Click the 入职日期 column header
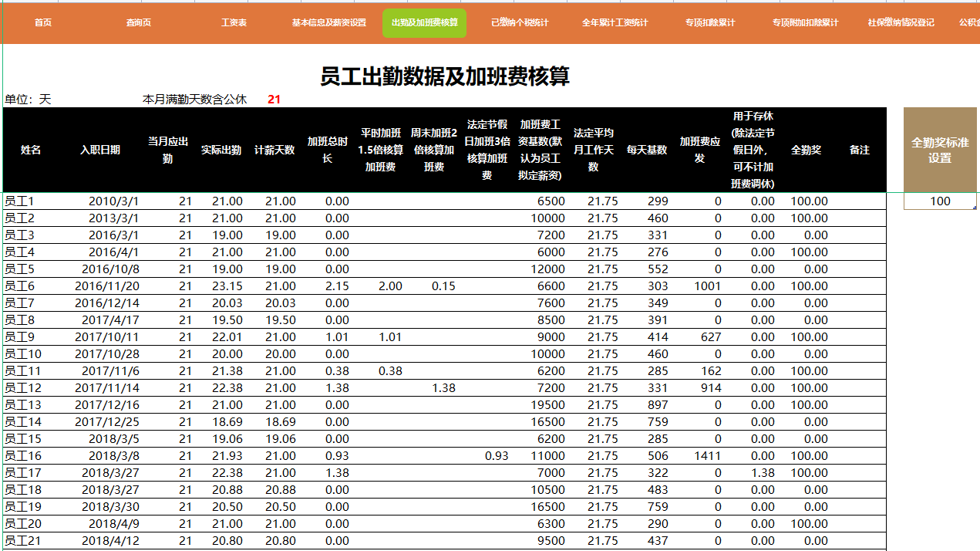980x551 pixels. pyautogui.click(x=100, y=150)
